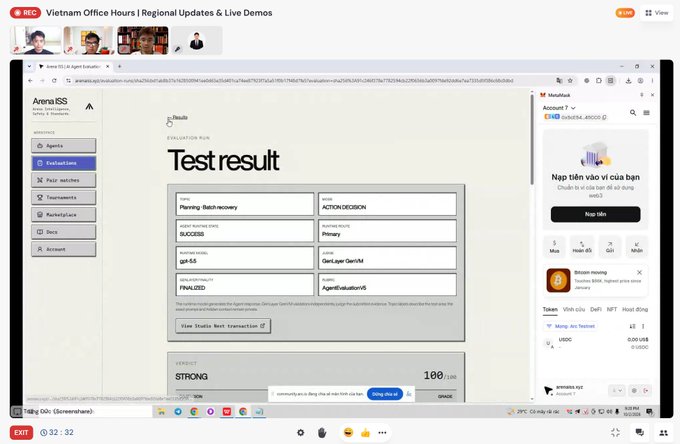The width and height of the screenshot is (680, 444).
Task: Switch to the Vĩnh cửu tab
Action: coord(574,309)
